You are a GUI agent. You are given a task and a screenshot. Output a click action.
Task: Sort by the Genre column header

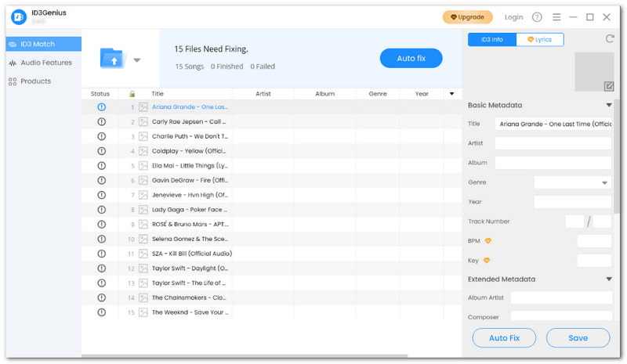pos(378,94)
